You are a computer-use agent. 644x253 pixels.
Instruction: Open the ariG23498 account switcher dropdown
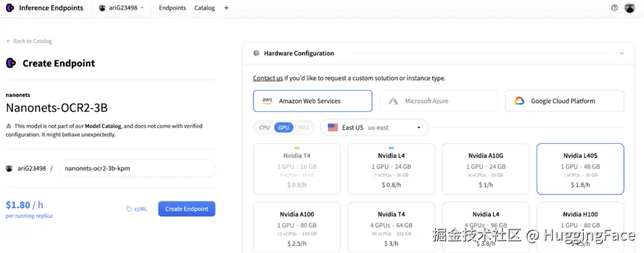tap(121, 8)
